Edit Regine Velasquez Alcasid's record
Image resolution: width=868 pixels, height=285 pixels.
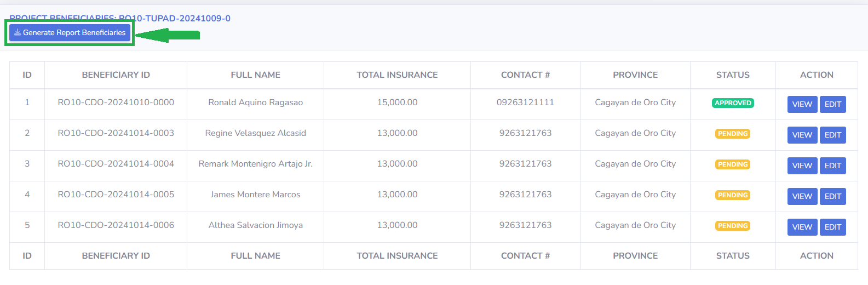(x=832, y=135)
